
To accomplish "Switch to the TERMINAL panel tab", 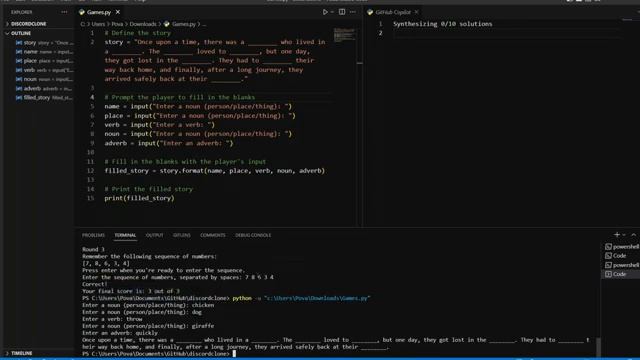I will pyautogui.click(x=125, y=236).
